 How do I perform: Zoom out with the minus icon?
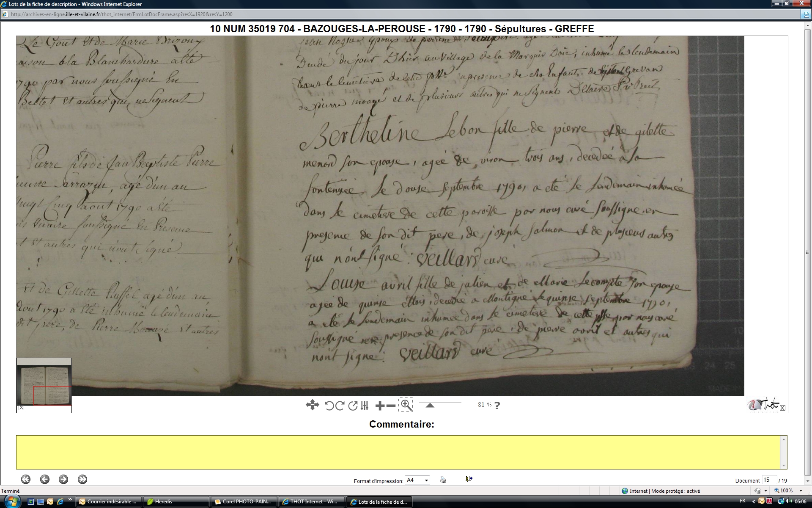tap(391, 406)
